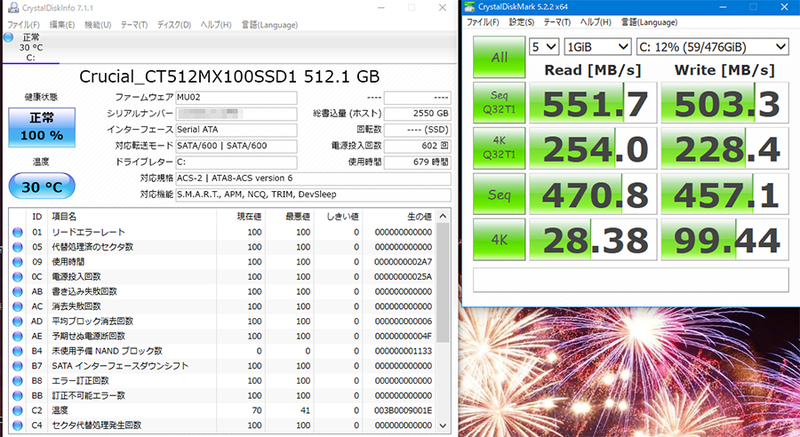Image resolution: width=800 pixels, height=437 pixels.
Task: Click the 551.7 Seq Q32T1 read result
Action: coord(593,103)
